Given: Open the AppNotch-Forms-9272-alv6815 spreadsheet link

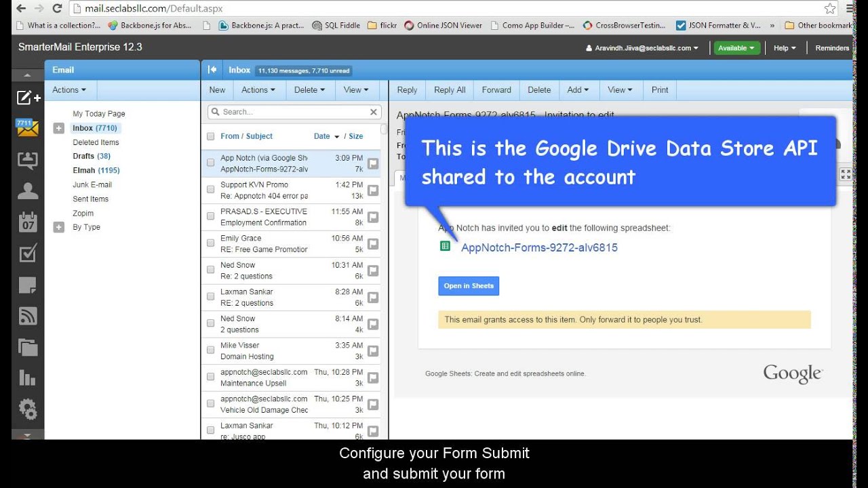Looking at the screenshot, I should tap(539, 247).
